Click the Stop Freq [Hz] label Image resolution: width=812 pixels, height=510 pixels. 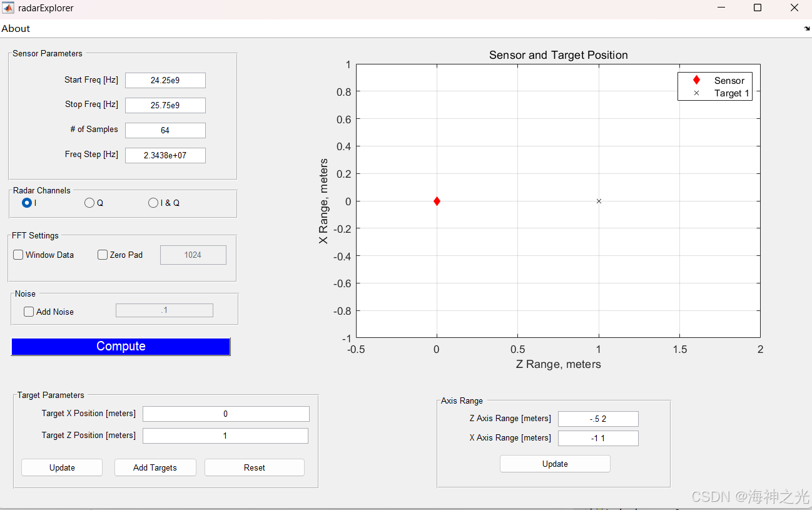pyautogui.click(x=91, y=105)
